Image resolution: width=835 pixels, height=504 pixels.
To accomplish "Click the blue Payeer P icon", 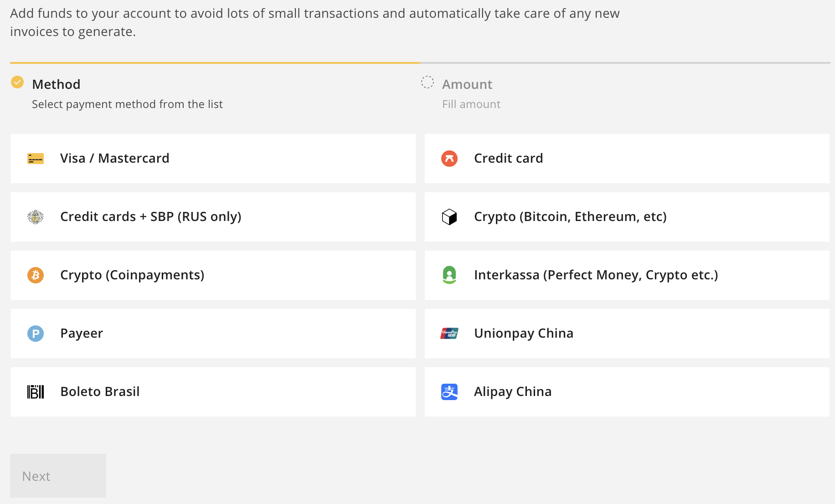I will [x=35, y=334].
